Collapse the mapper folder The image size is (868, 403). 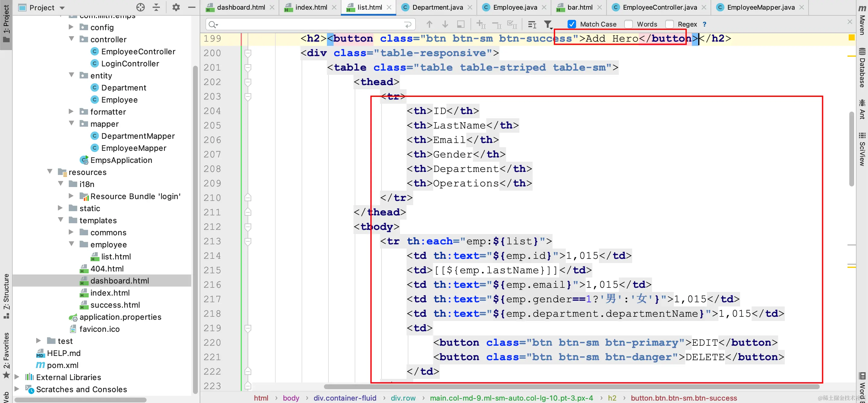pyautogui.click(x=71, y=123)
